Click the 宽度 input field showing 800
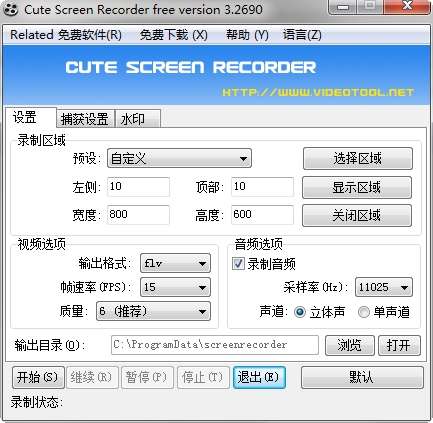This screenshot has height=423, width=433. tap(138, 214)
